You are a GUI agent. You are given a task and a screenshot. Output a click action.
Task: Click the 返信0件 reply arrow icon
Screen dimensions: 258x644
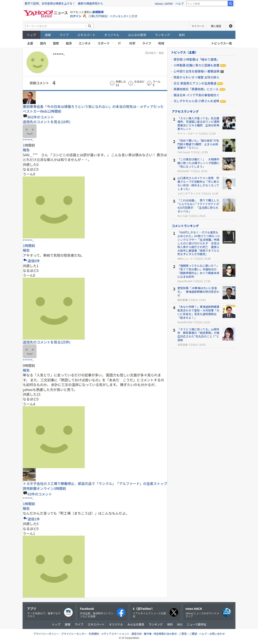[25, 260]
